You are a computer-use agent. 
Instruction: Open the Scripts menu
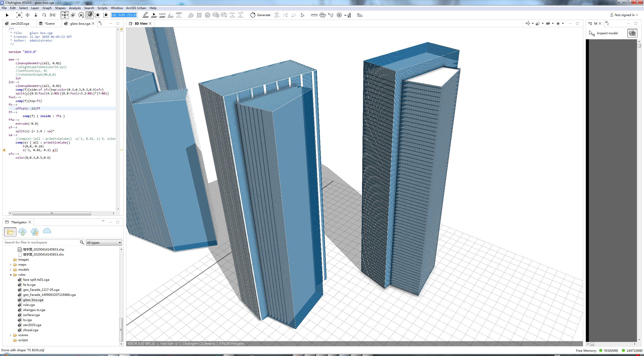(102, 8)
